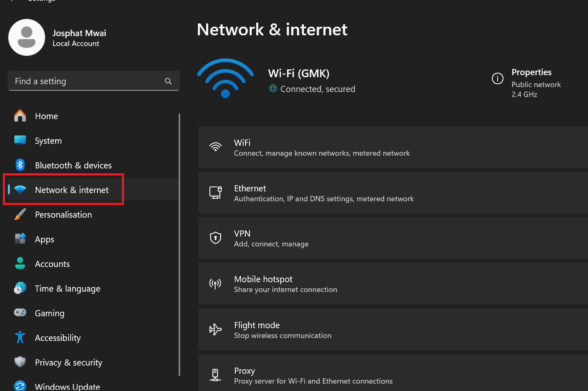Click the "Public network" text
This screenshot has height=391, width=588.
(x=536, y=85)
